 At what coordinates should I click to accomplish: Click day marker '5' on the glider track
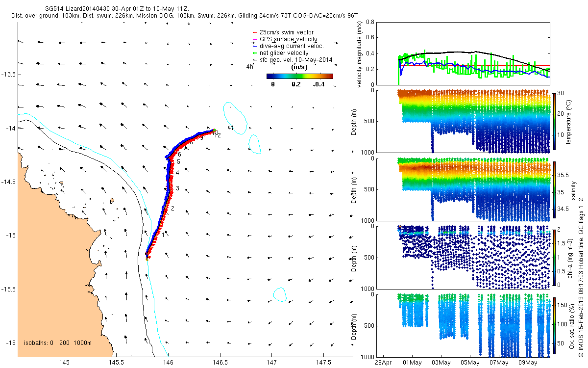tap(179, 161)
